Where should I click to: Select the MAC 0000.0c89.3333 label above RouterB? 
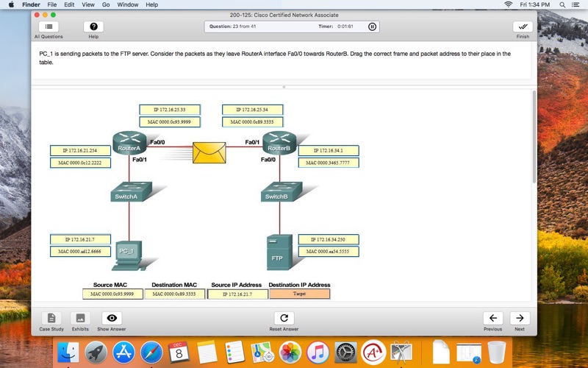(252, 121)
